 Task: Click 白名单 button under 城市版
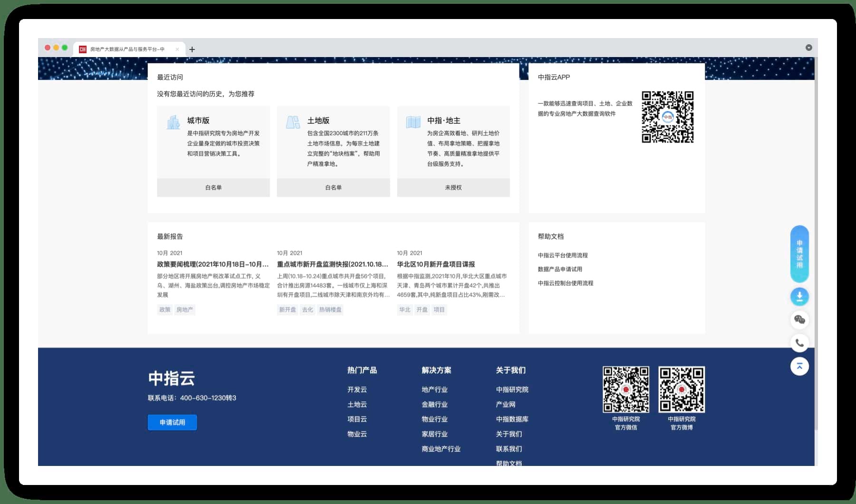pos(214,187)
